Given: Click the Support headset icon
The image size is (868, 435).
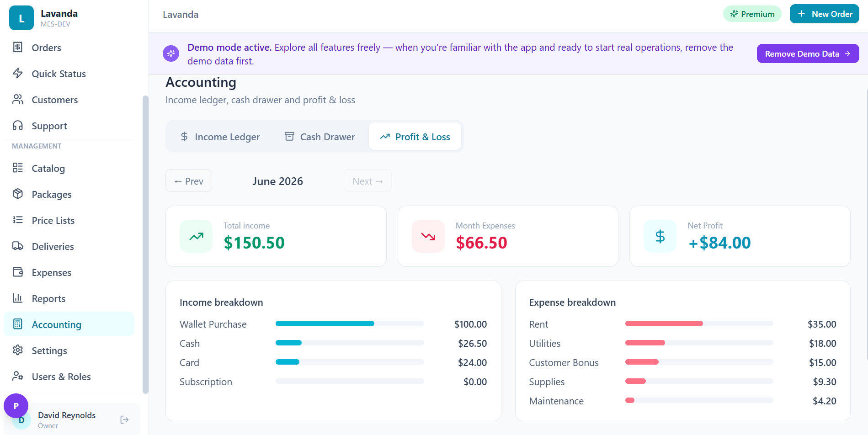Looking at the screenshot, I should click(x=18, y=125).
